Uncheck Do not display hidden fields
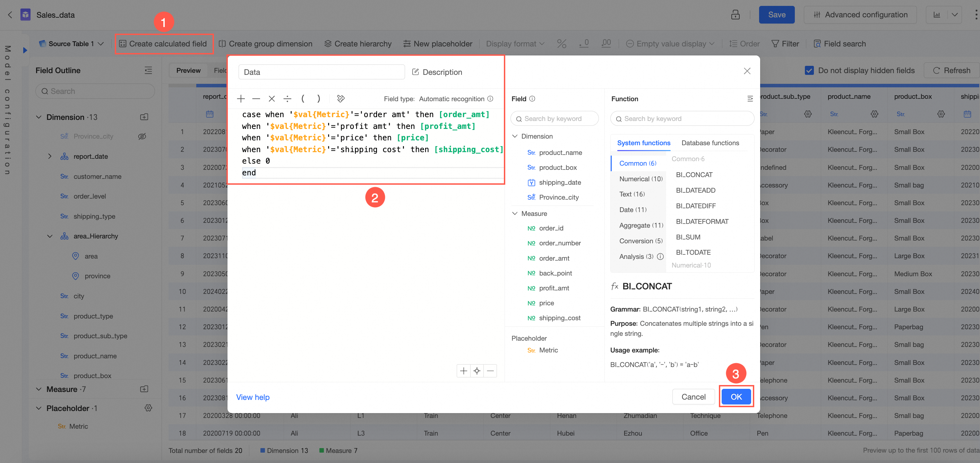This screenshot has width=980, height=463. (809, 70)
